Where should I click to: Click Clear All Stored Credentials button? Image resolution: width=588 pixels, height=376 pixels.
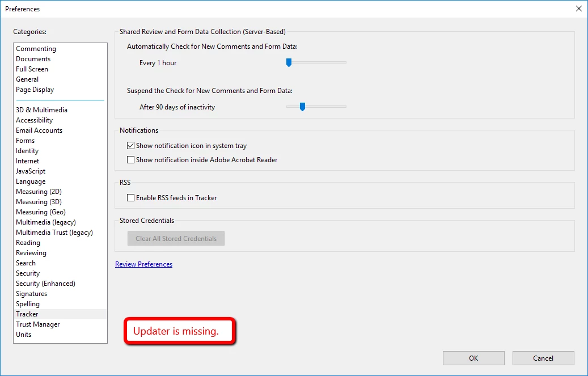(176, 239)
